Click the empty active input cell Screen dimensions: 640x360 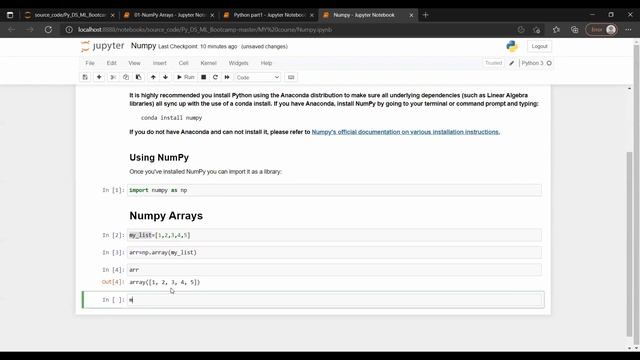334,300
